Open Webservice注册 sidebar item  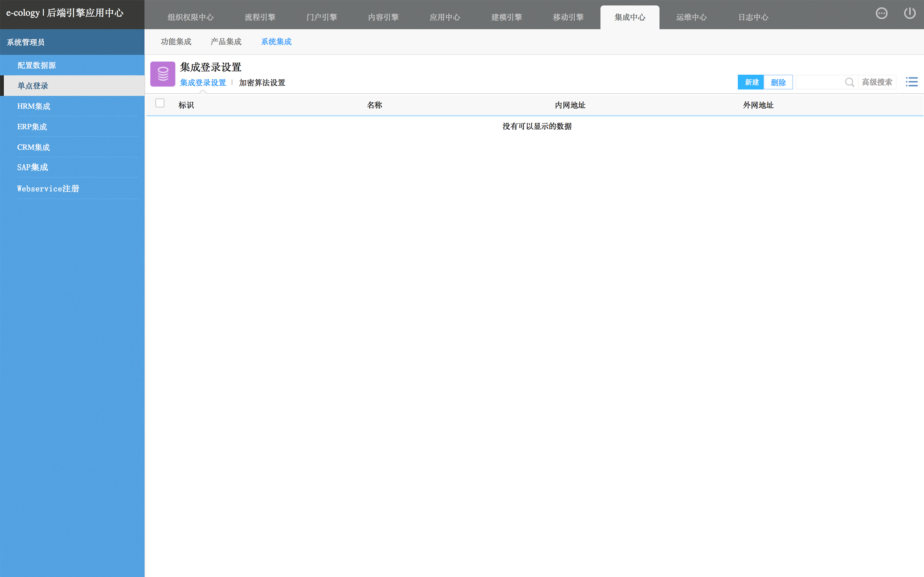(48, 189)
